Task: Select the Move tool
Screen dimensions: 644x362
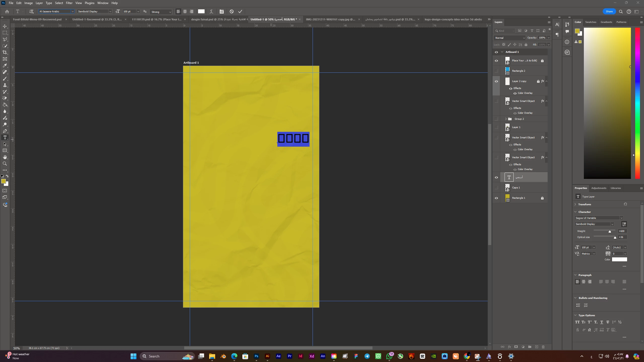Action: 5,26
